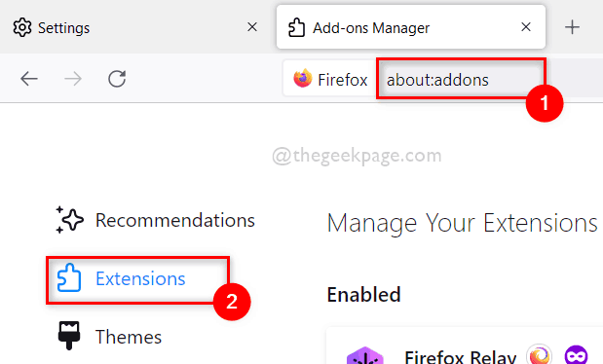
Task: Go back using the back arrow
Action: 29,79
